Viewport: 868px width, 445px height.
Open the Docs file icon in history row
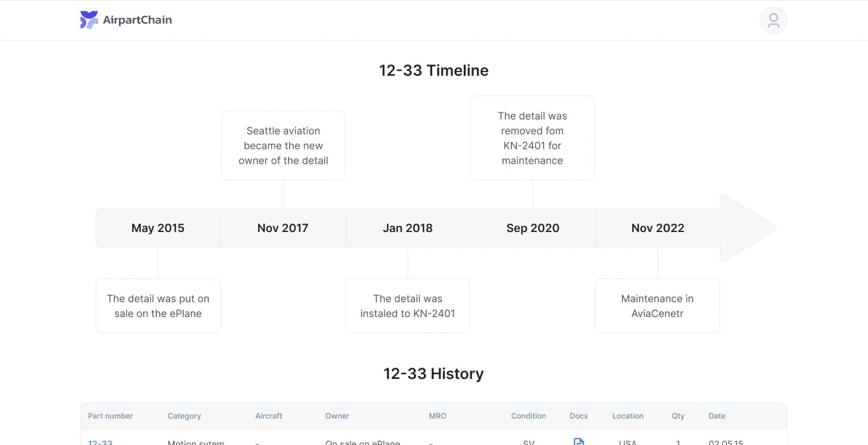click(x=578, y=442)
